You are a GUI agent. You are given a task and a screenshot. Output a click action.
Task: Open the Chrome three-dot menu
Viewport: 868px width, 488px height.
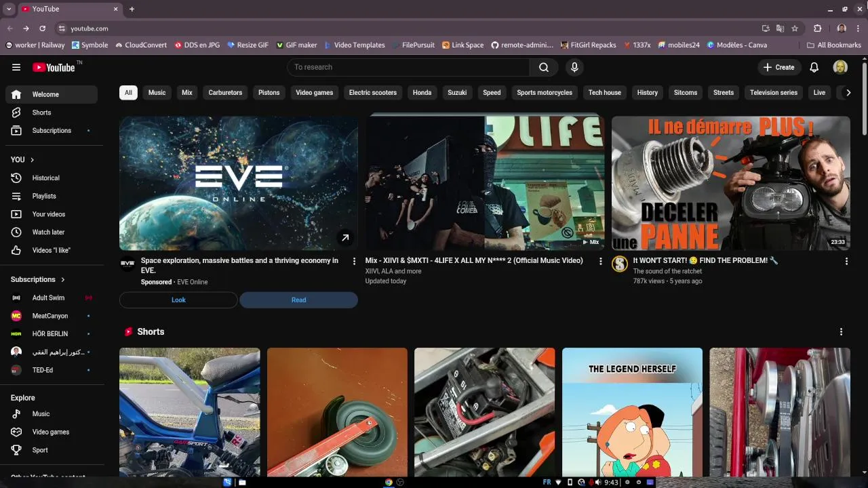click(x=858, y=28)
